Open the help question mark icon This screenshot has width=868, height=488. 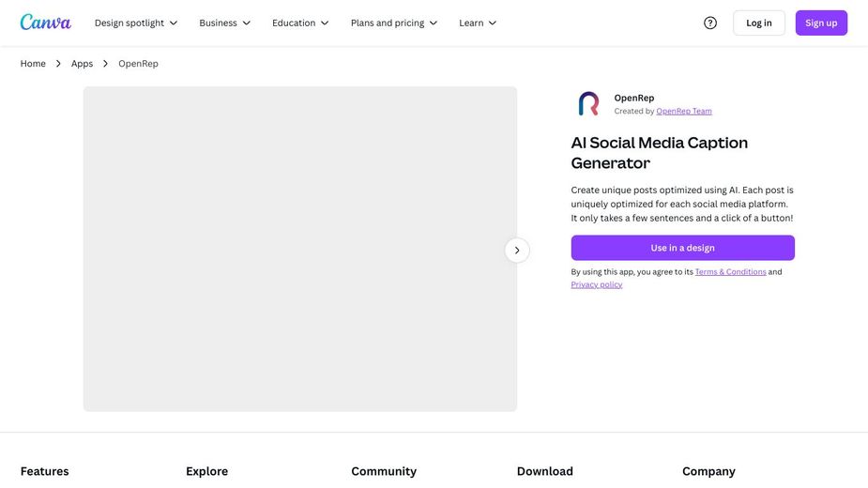pyautogui.click(x=710, y=23)
